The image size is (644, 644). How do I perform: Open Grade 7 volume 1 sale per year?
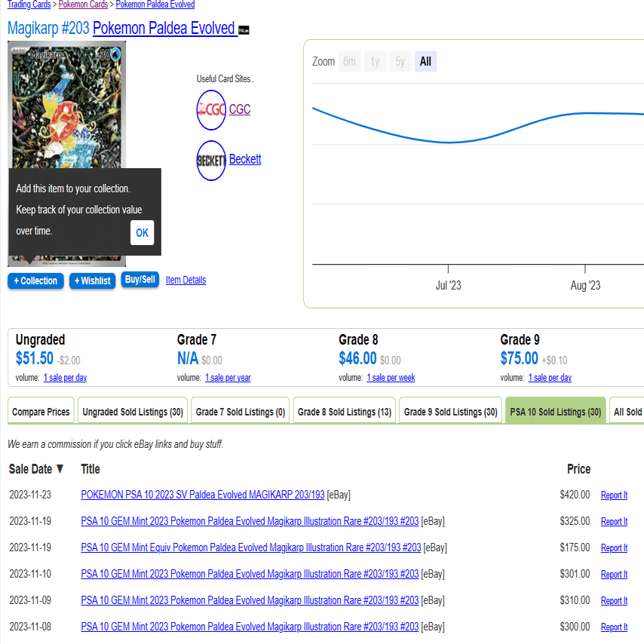(x=228, y=378)
